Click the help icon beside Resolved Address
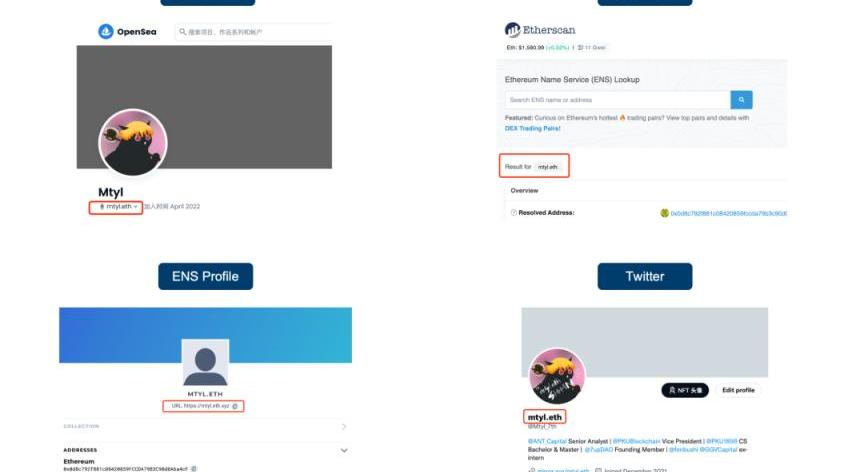 [514, 213]
